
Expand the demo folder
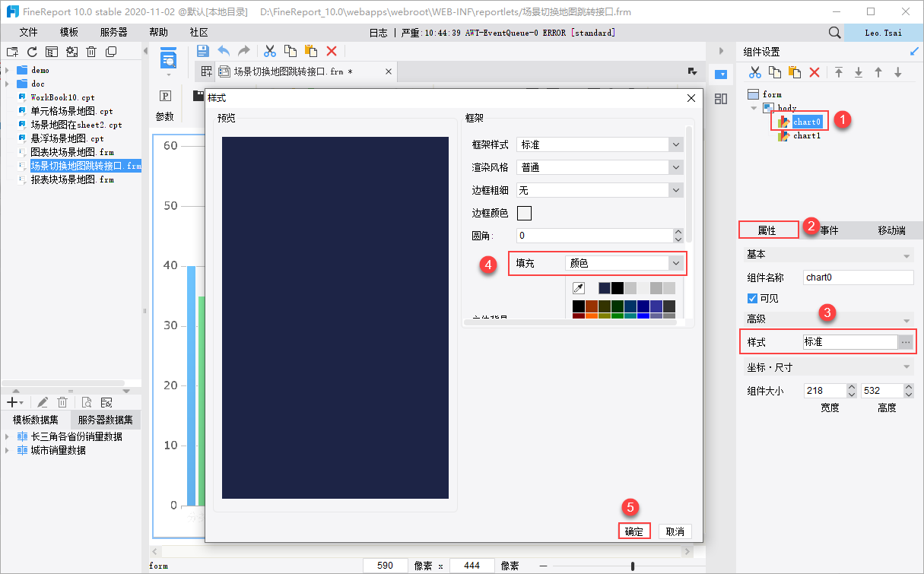(7, 70)
